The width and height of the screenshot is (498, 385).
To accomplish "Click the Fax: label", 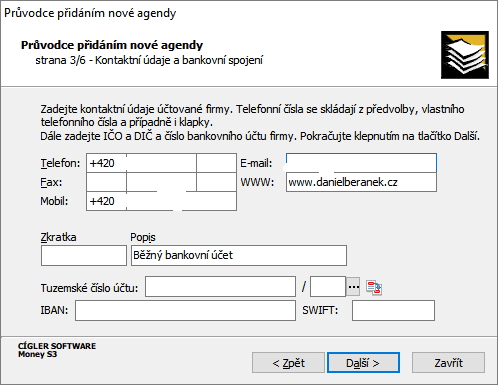I will tap(51, 182).
